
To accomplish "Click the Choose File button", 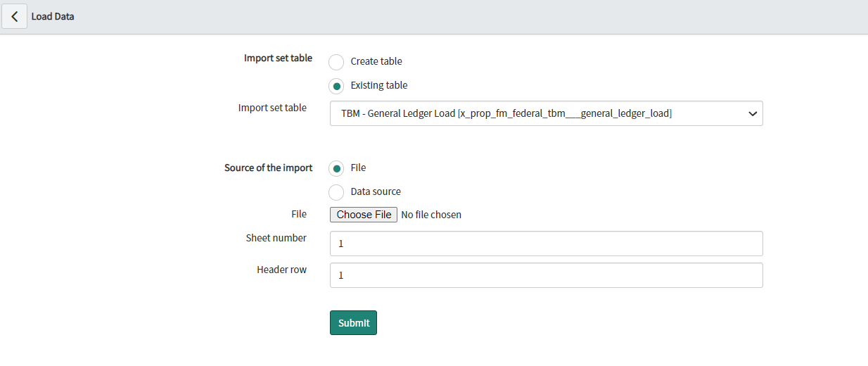I will coord(364,215).
